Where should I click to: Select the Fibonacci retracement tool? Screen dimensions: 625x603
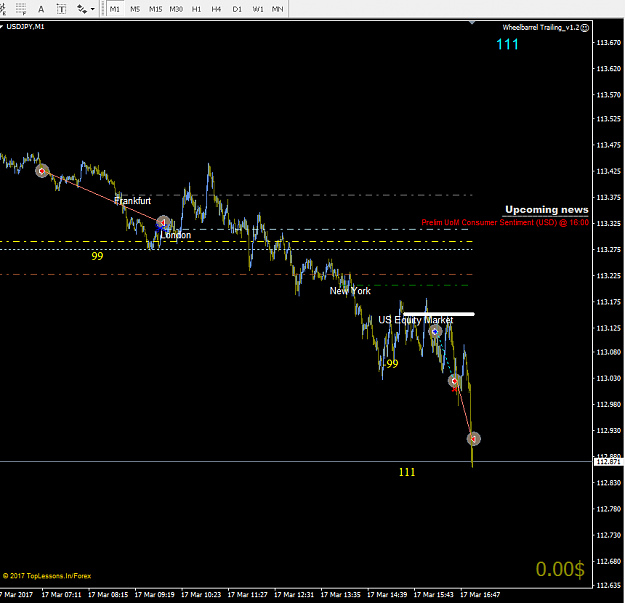coord(21,8)
